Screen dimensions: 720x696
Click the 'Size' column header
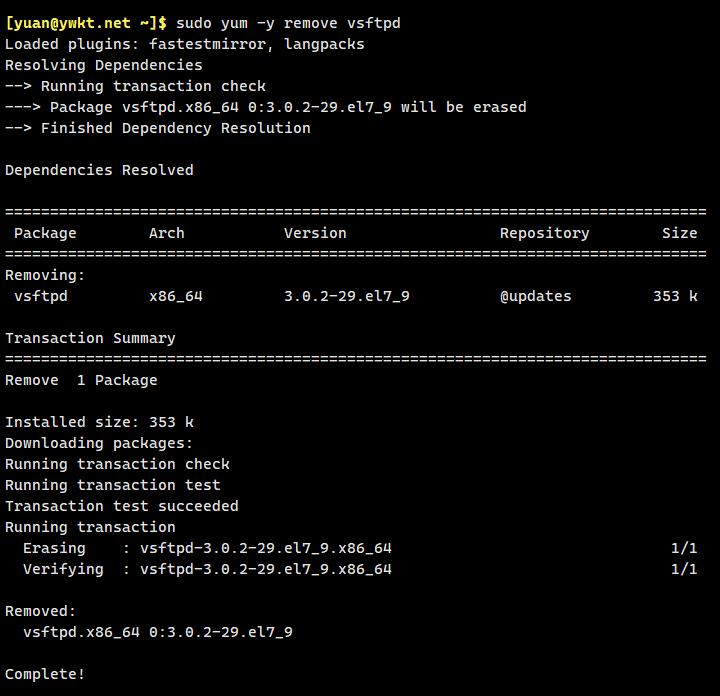(x=679, y=233)
